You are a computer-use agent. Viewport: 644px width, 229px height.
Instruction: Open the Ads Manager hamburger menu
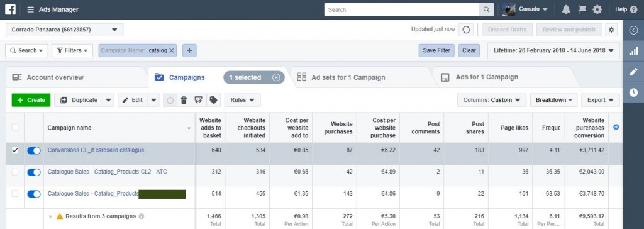tap(30, 9)
